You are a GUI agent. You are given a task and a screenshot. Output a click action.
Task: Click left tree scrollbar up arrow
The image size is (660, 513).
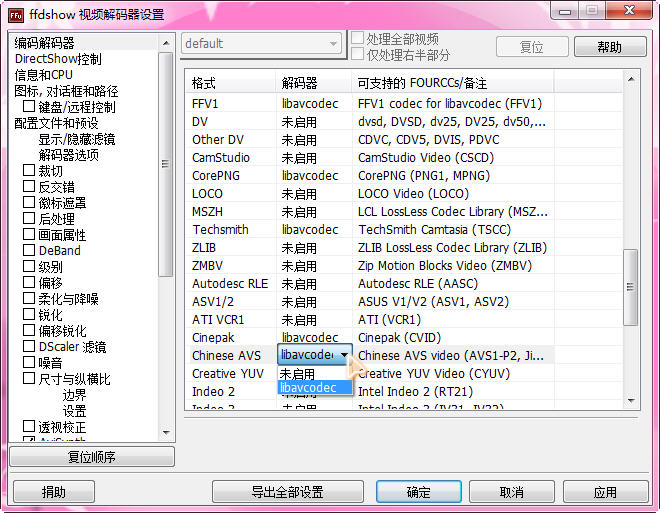click(166, 43)
